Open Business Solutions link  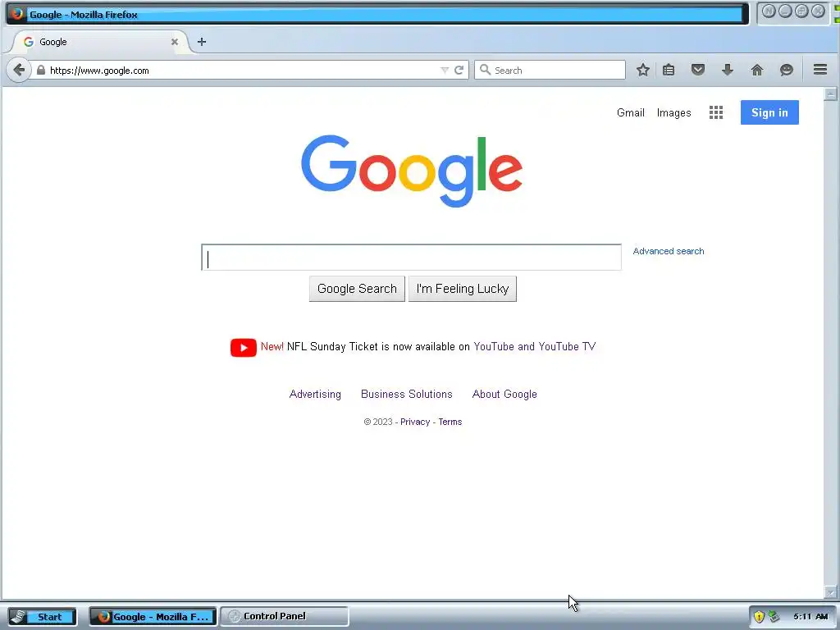click(x=407, y=395)
